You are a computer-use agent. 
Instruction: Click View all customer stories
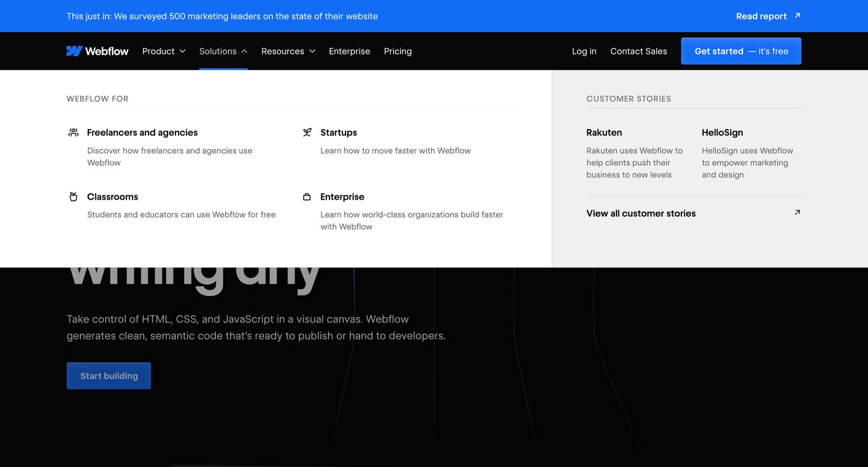point(641,213)
